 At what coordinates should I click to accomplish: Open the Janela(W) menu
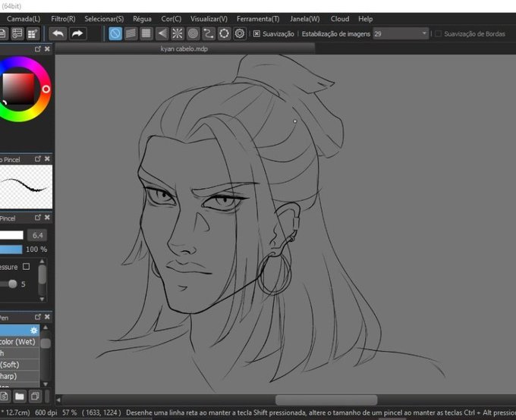305,19
